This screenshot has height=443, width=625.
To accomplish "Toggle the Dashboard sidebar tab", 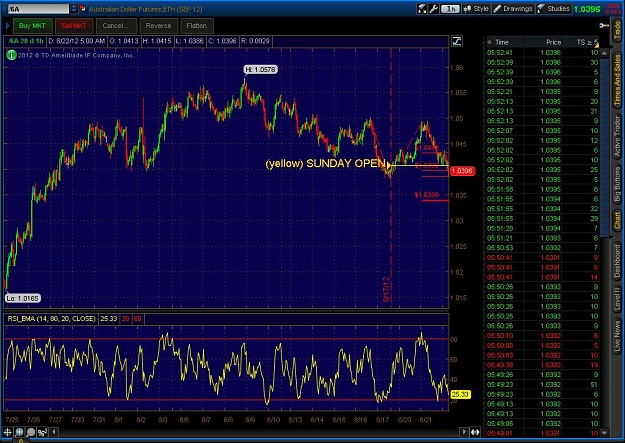I will pyautogui.click(x=617, y=260).
